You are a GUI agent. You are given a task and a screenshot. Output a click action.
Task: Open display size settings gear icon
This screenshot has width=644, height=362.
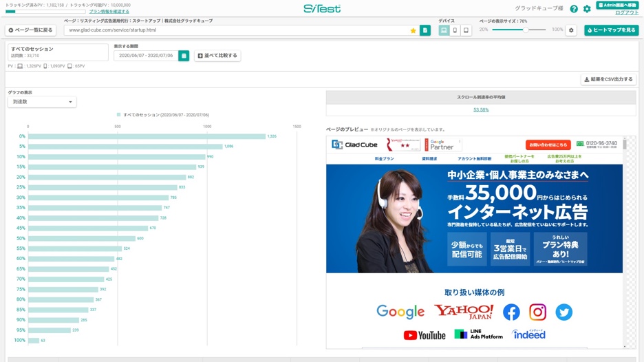point(571,30)
